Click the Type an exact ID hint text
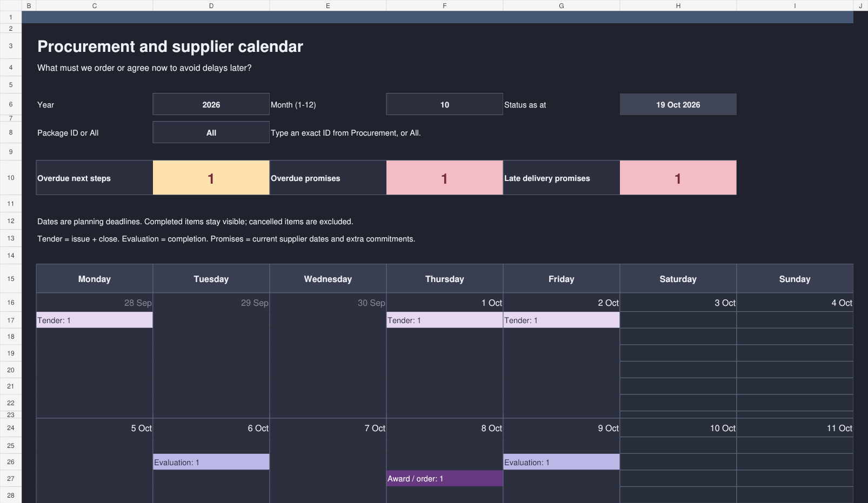This screenshot has width=868, height=503. click(x=346, y=133)
